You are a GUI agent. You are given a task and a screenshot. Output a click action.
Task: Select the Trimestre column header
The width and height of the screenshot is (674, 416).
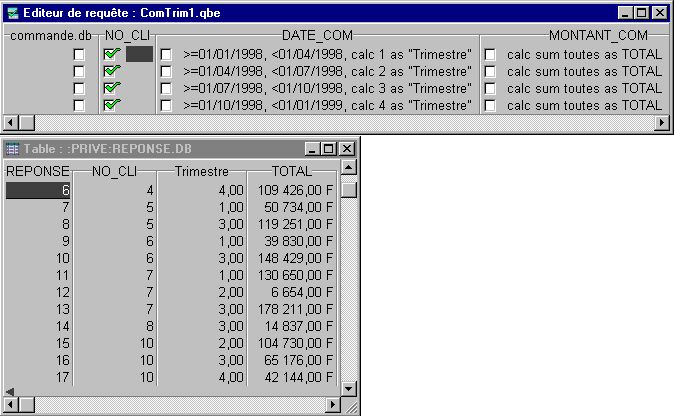click(201, 171)
